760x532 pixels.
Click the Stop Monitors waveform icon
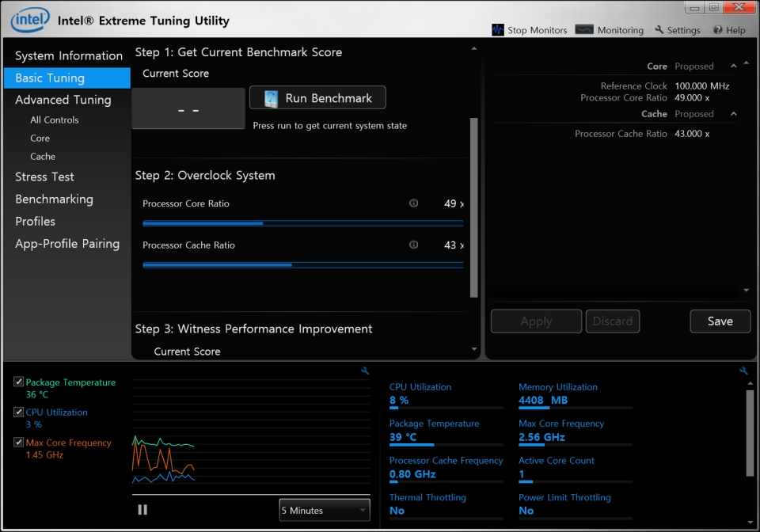click(x=498, y=30)
